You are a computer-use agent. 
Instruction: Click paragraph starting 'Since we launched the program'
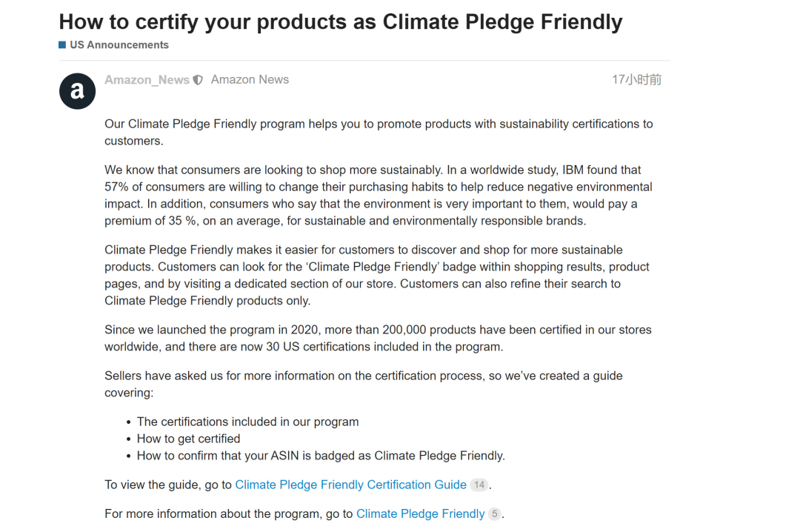tap(378, 338)
